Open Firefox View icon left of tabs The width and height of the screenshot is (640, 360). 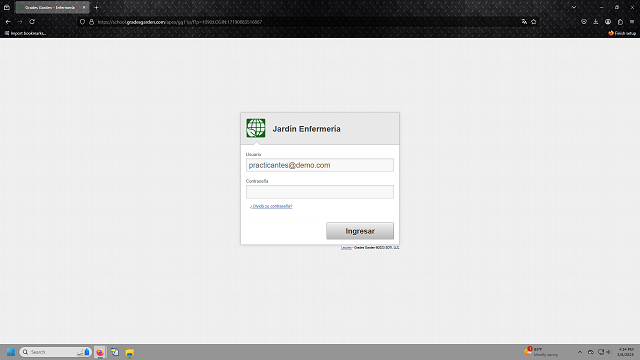(x=7, y=7)
